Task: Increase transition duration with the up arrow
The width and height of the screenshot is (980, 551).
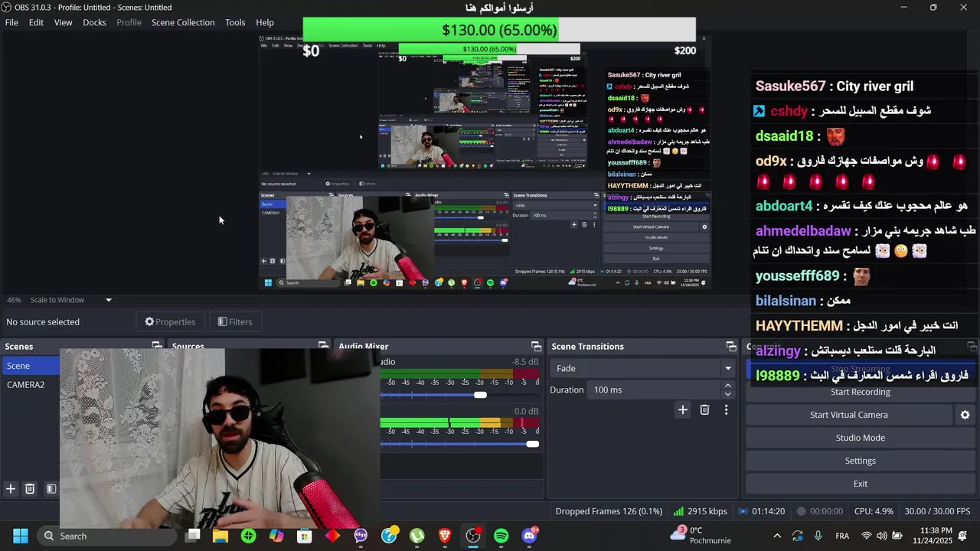Action: (727, 386)
